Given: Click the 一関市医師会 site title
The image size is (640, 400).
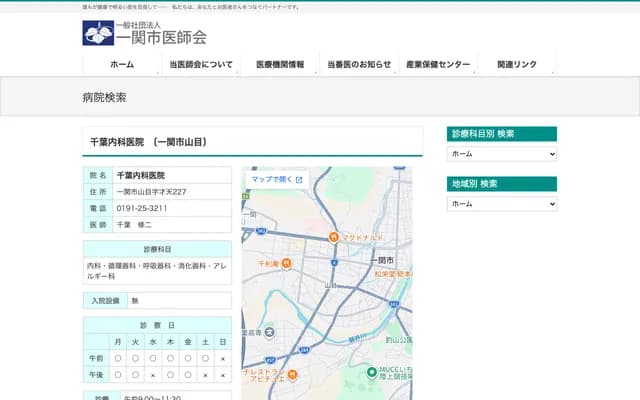Looking at the screenshot, I should click(x=161, y=38).
